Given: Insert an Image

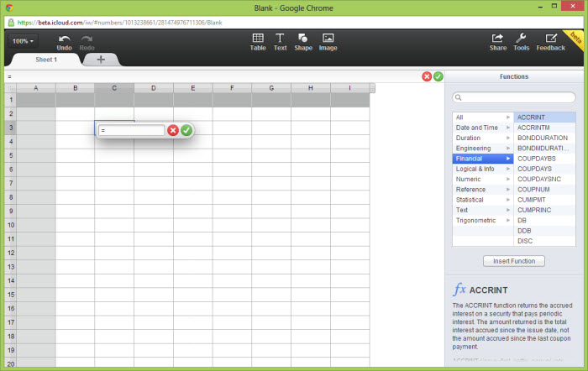Looking at the screenshot, I should point(328,42).
